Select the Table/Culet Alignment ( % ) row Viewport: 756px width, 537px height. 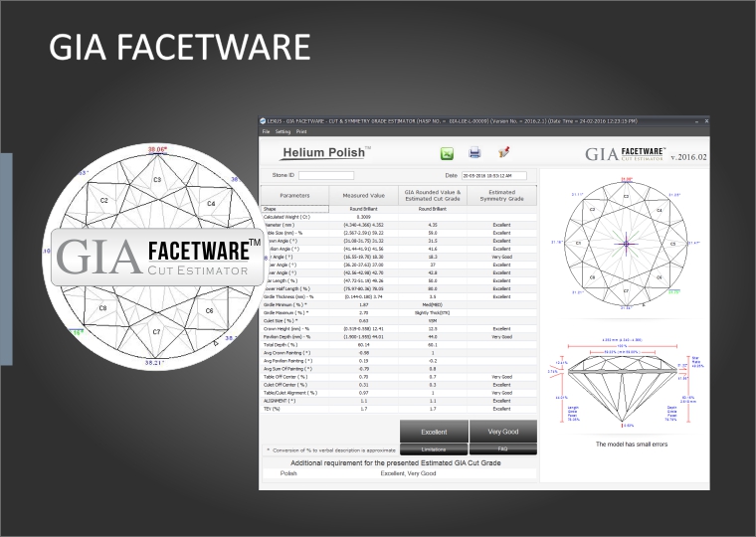click(399, 393)
